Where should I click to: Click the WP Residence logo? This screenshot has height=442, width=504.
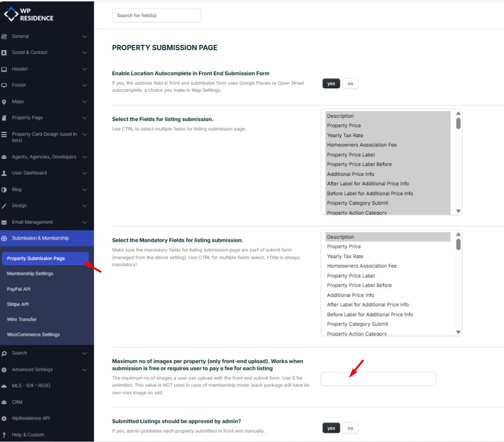click(x=29, y=14)
